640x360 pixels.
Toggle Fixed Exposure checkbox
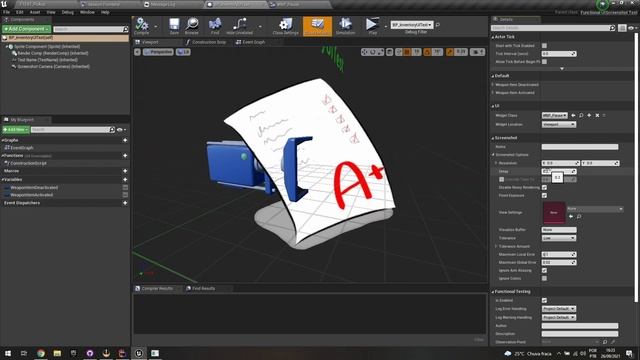(x=544, y=196)
